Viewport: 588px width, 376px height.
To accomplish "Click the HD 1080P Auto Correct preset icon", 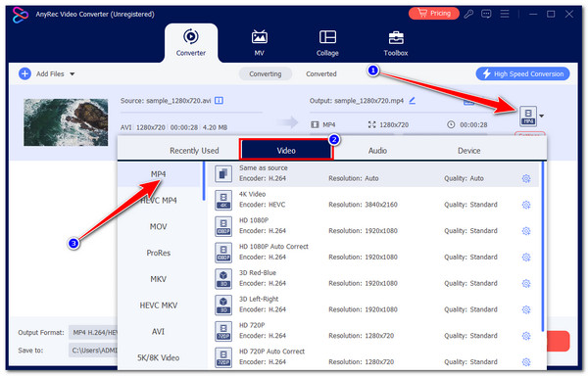I will (x=223, y=253).
